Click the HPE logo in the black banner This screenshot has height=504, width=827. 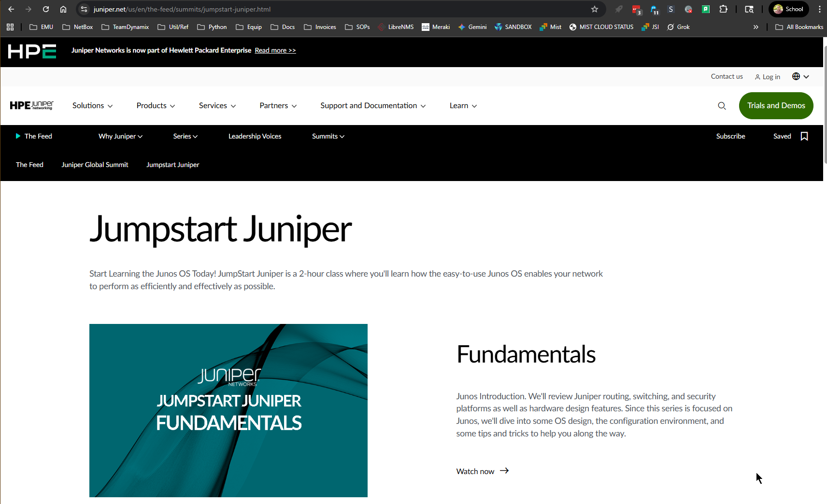coord(32,51)
